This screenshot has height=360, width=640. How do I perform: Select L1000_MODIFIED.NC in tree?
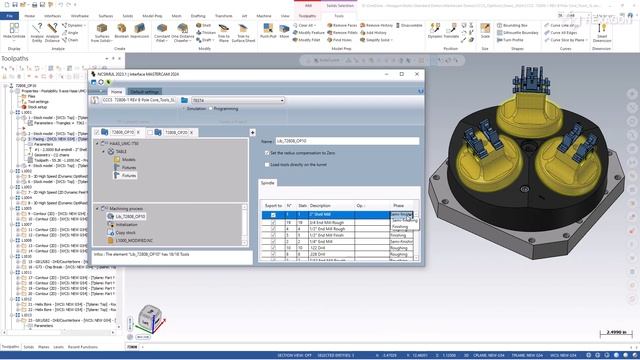click(134, 241)
